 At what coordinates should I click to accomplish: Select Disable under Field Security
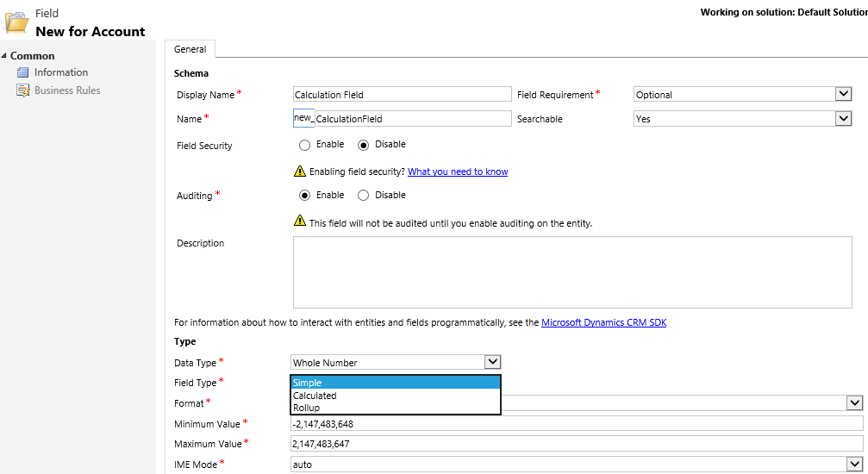(363, 145)
